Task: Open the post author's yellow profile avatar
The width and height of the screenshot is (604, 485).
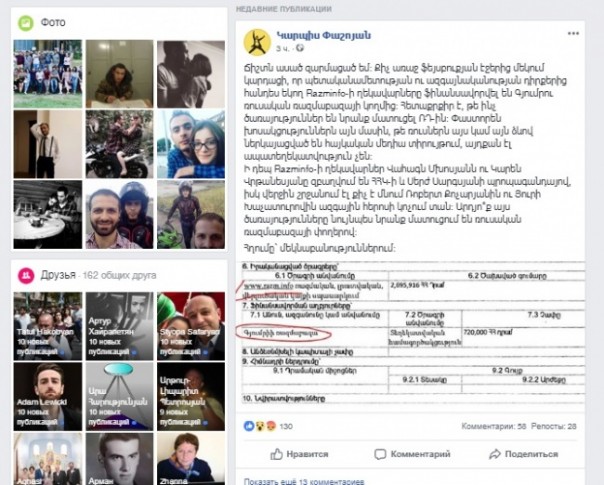Action: coord(257,42)
